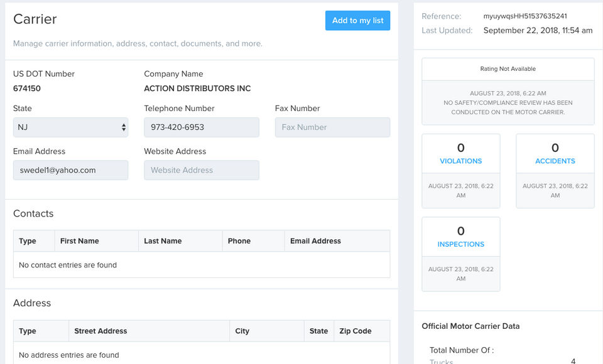
Task: Click the Contacts section heading
Action: tap(33, 214)
